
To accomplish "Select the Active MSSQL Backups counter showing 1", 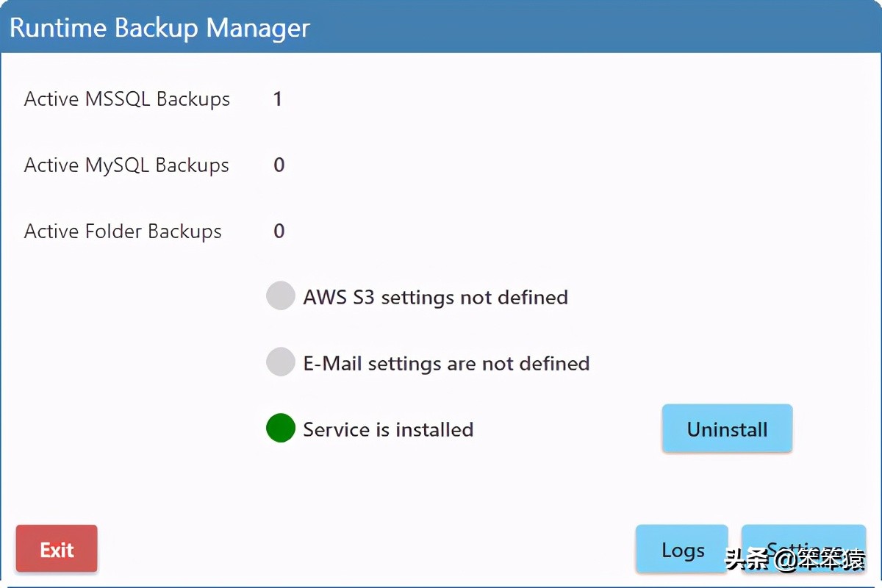I will coord(278,98).
